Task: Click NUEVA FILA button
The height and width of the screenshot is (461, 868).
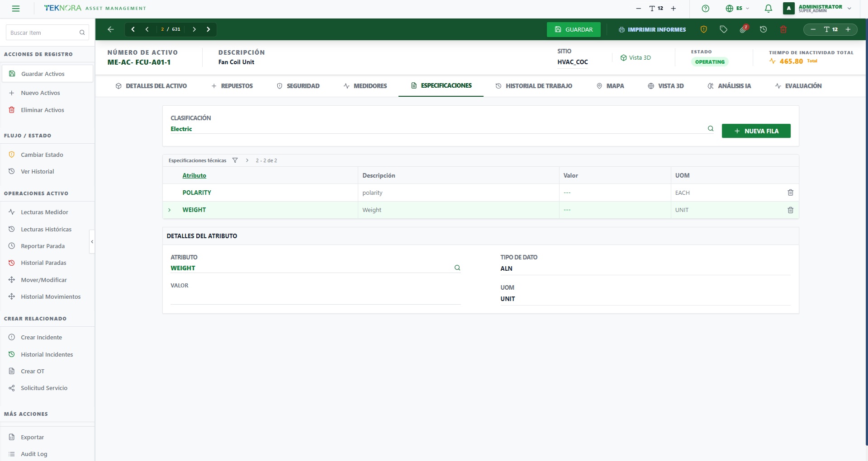Action: pyautogui.click(x=756, y=131)
